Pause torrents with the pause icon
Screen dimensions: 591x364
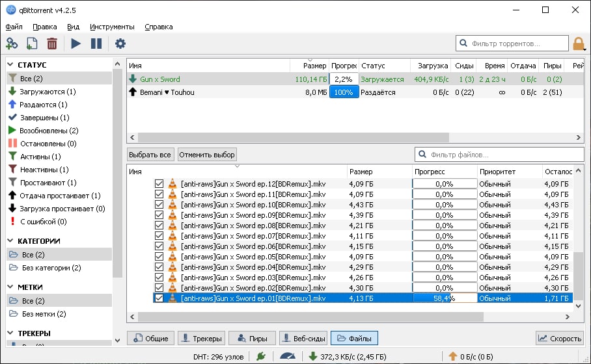(96, 44)
